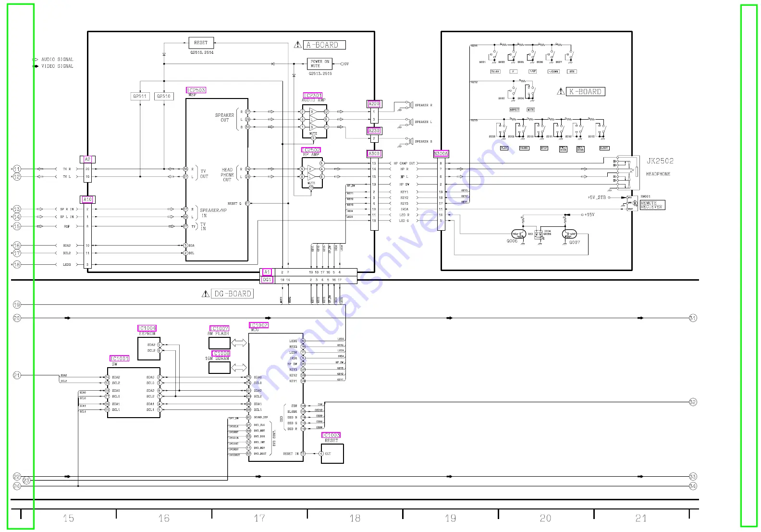The height and width of the screenshot is (532, 761).
Task: Click the ASPECT key label
Action: coord(515,110)
